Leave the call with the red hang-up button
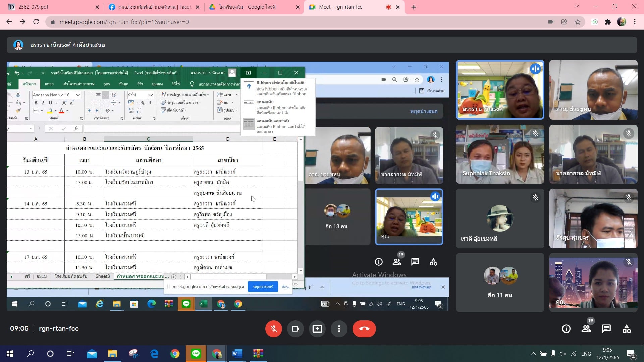Screen dimensions: 644x362 pos(364,329)
